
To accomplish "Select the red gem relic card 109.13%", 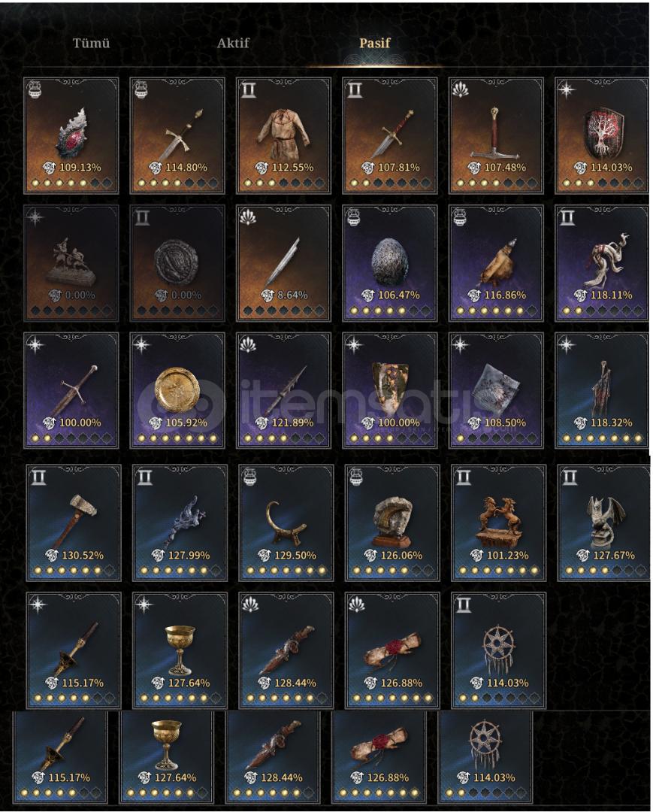I will [x=71, y=135].
